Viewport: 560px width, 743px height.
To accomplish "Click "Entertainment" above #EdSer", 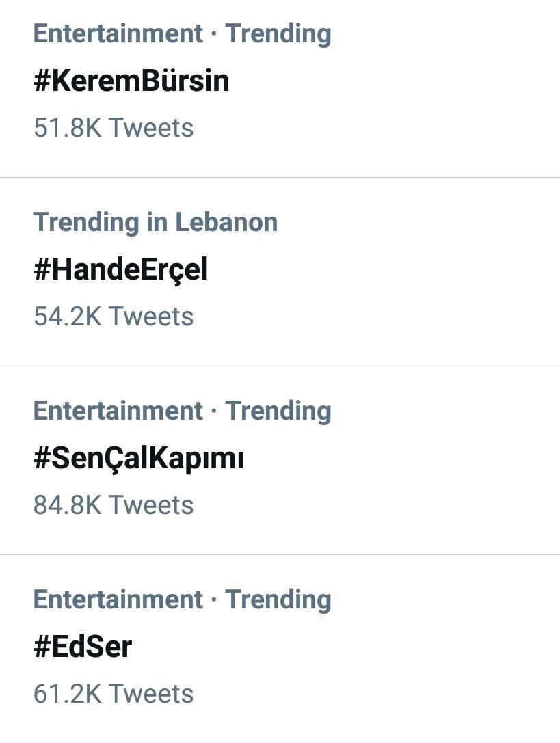I will click(118, 599).
